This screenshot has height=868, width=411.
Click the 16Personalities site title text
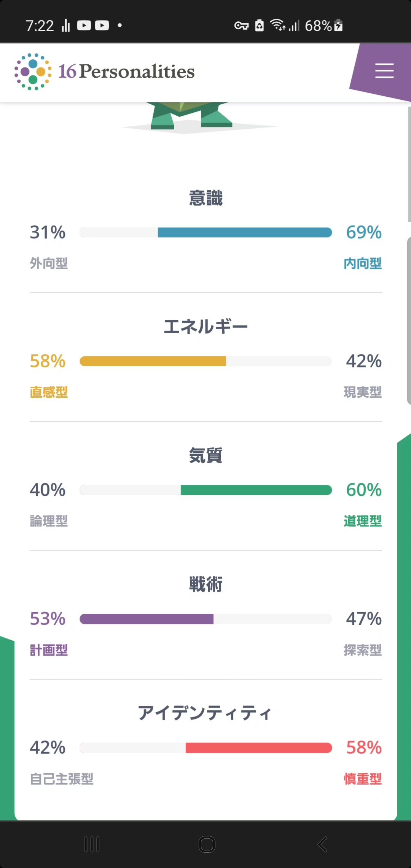126,72
